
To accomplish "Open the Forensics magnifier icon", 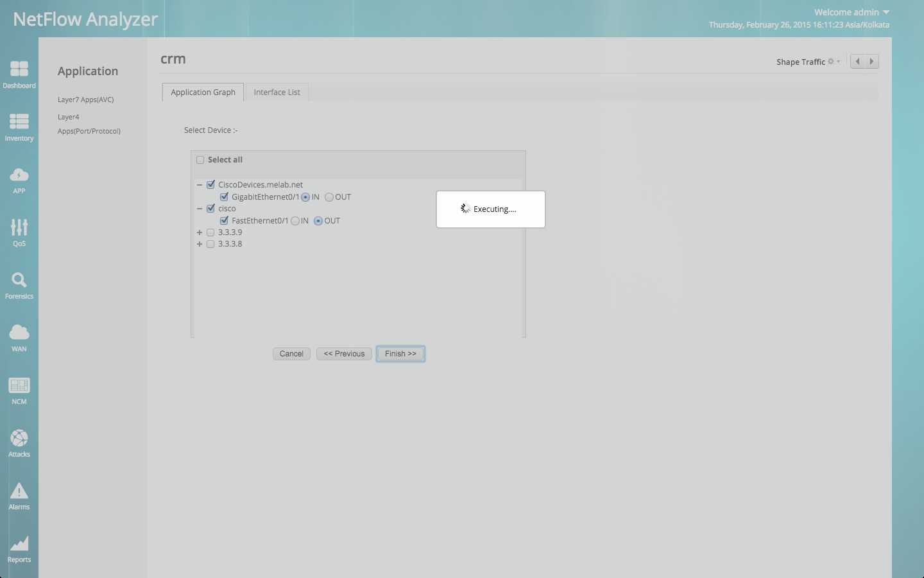I will pos(19,279).
